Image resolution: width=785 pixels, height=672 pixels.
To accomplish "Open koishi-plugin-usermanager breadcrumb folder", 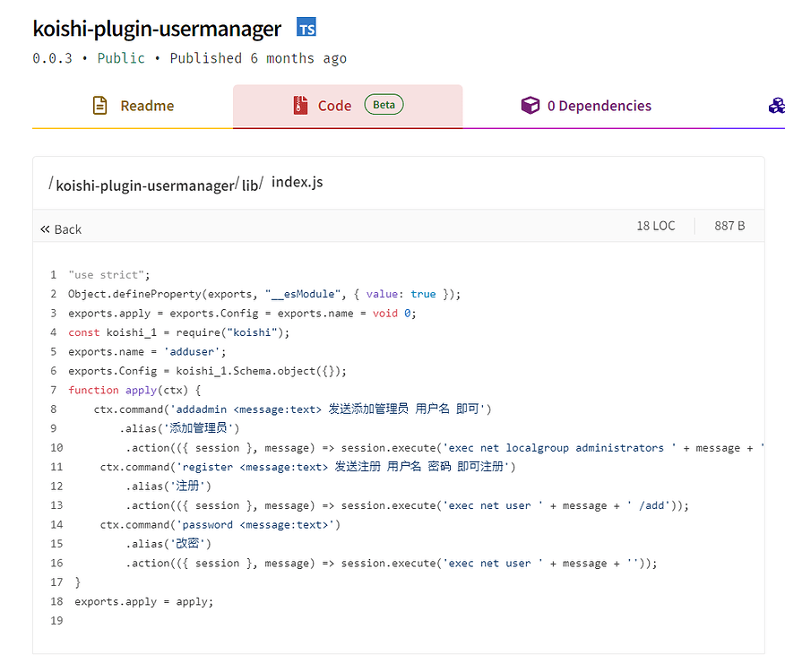I will click(144, 185).
